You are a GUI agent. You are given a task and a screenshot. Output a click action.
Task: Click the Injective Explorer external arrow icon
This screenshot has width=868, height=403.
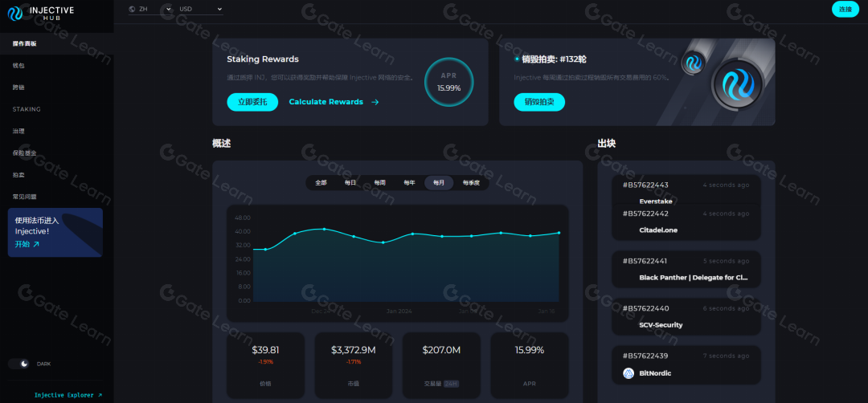(x=100, y=395)
